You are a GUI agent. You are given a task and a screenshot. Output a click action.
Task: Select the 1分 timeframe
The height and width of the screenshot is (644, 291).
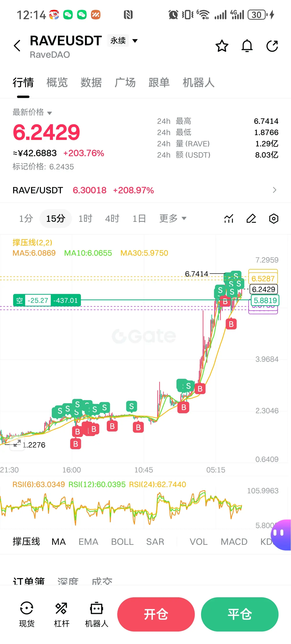pos(26,218)
